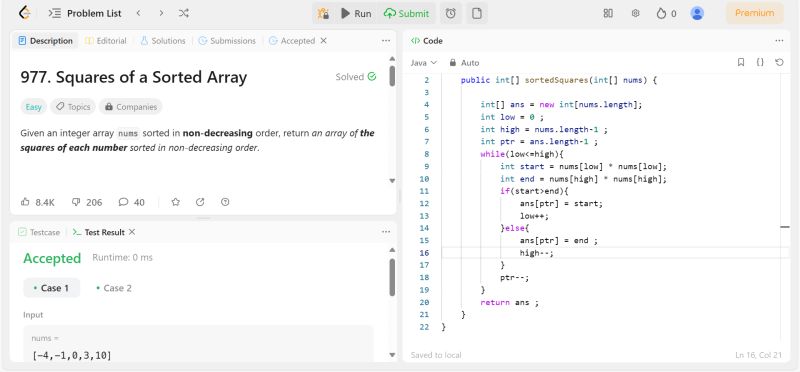800x372 pixels.
Task: Click the debugger icon beside Run
Action: [323, 13]
